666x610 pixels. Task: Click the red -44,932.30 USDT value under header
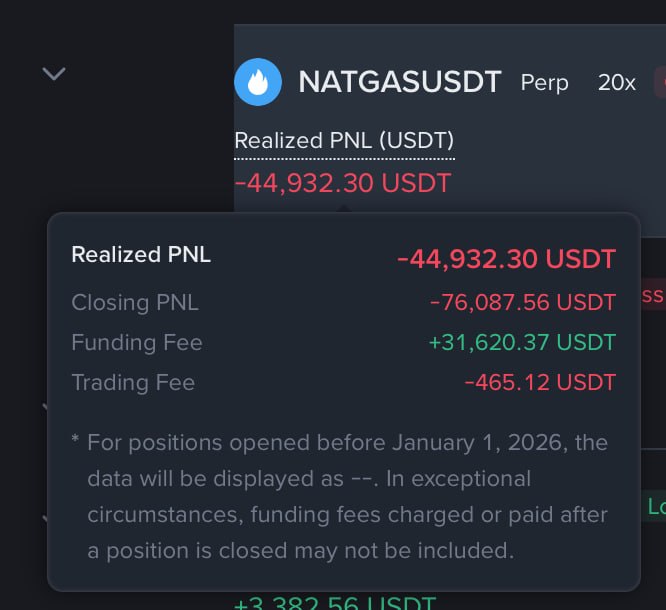tap(342, 183)
